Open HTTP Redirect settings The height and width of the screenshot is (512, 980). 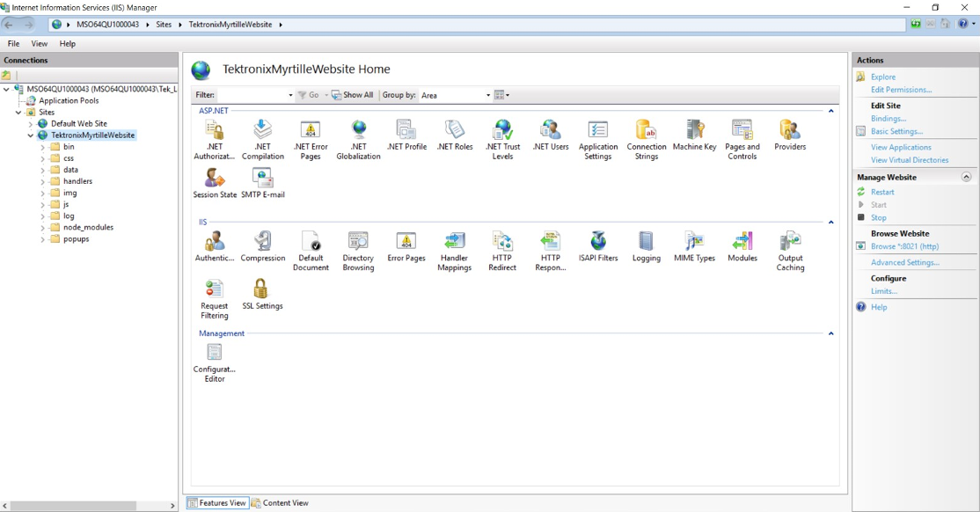click(502, 244)
